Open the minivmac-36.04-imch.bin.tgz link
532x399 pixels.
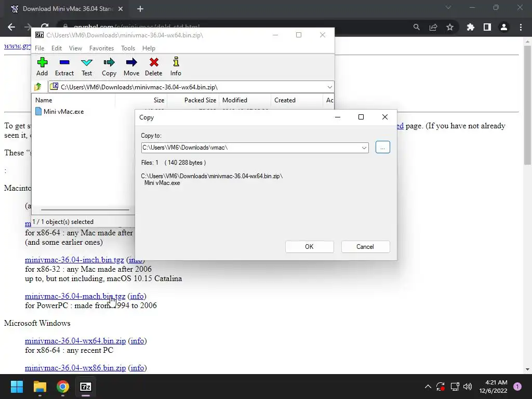[x=74, y=260]
